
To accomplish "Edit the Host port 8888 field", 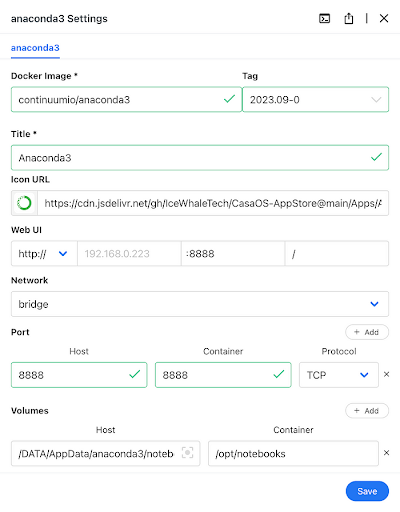I will click(x=79, y=375).
